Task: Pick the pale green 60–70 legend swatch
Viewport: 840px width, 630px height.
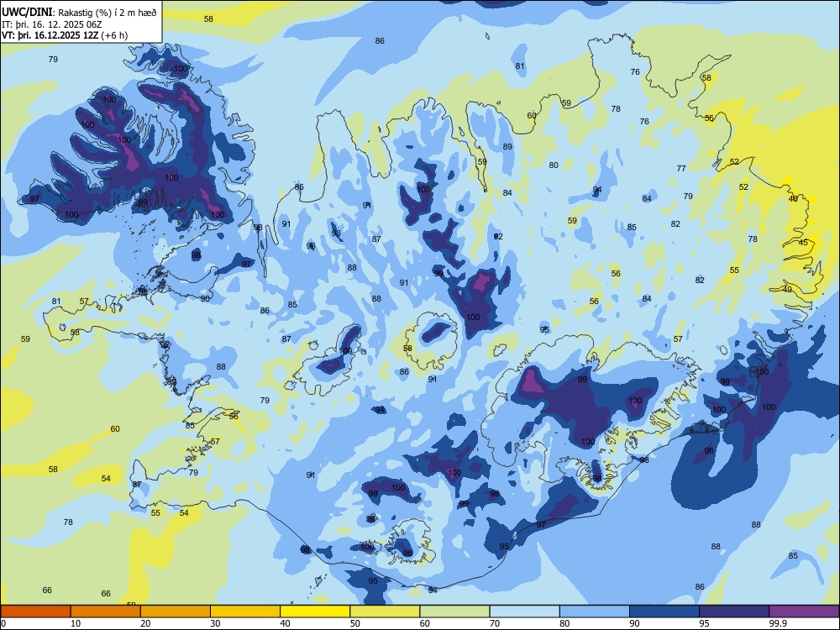Action: click(454, 612)
